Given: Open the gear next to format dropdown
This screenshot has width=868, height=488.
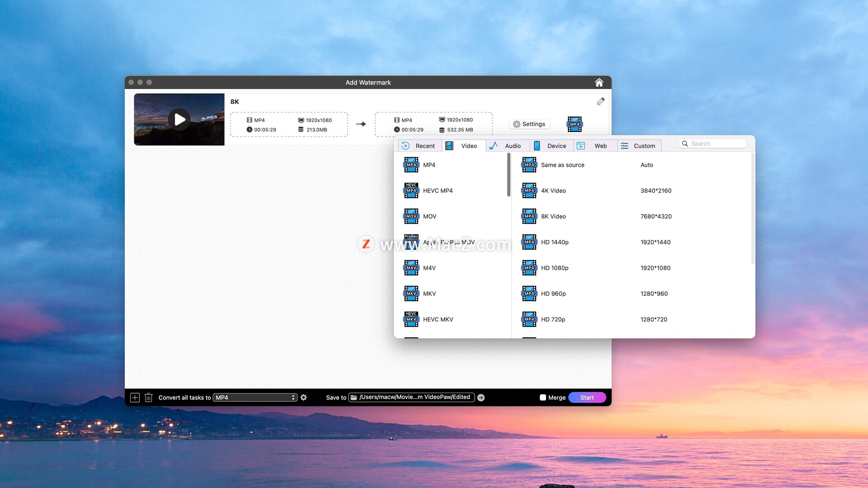Looking at the screenshot, I should click(x=304, y=398).
